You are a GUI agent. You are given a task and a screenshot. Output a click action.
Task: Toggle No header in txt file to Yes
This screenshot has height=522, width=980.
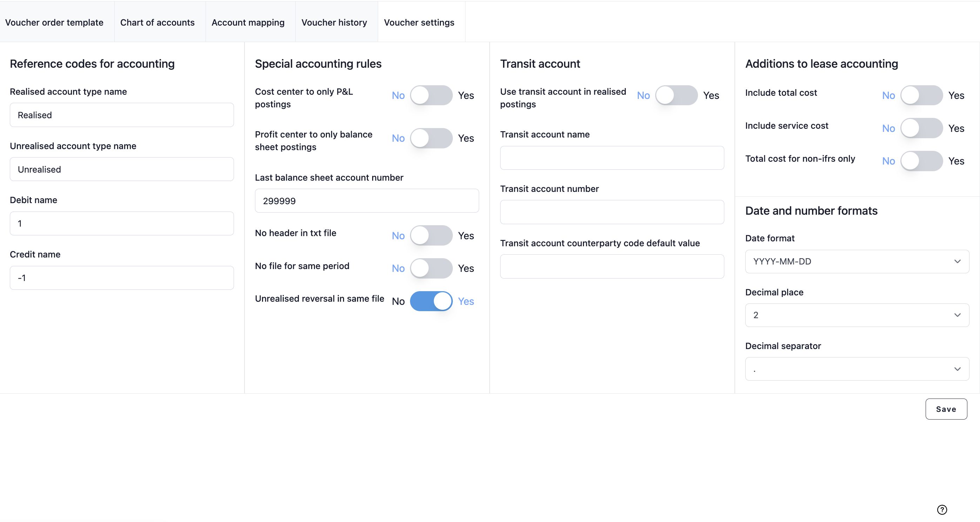[431, 235]
